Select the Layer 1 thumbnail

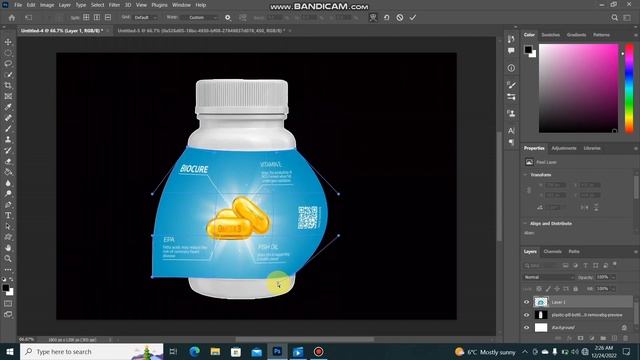[x=541, y=302]
